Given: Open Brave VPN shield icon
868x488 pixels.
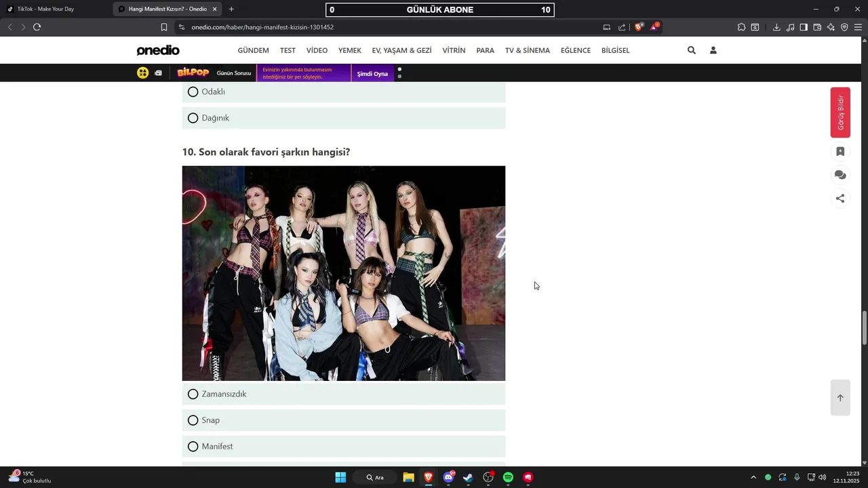Looking at the screenshot, I should 844,27.
